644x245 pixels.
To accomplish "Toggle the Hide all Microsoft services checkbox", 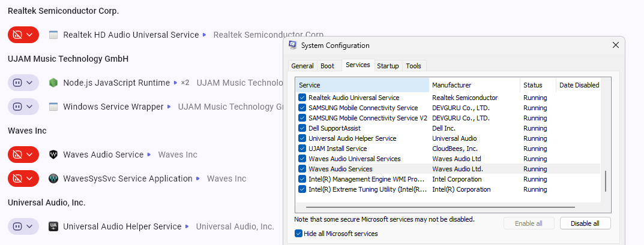I will pos(299,234).
